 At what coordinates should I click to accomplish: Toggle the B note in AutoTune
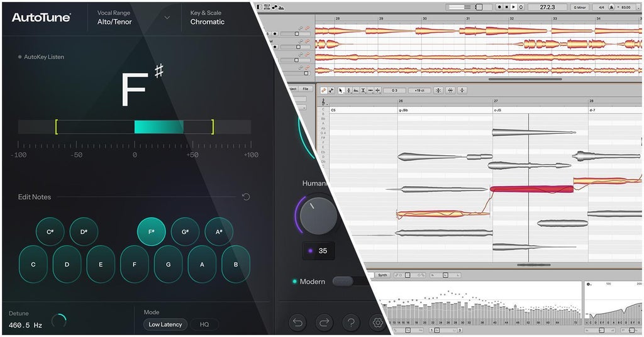click(x=236, y=264)
